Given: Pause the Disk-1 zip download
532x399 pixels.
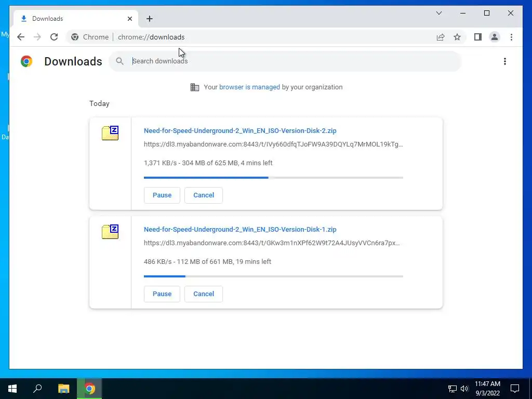Looking at the screenshot, I should pos(162,294).
